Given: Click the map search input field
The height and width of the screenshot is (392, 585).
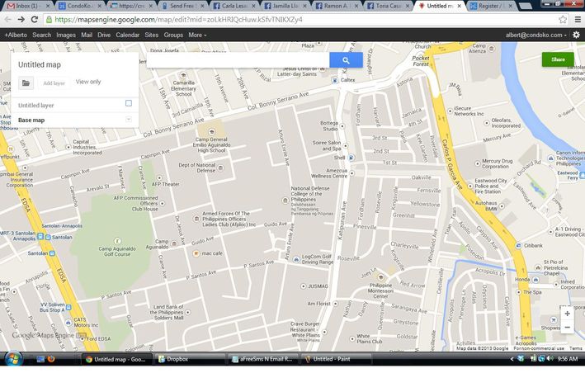Looking at the screenshot, I should (x=238, y=60).
